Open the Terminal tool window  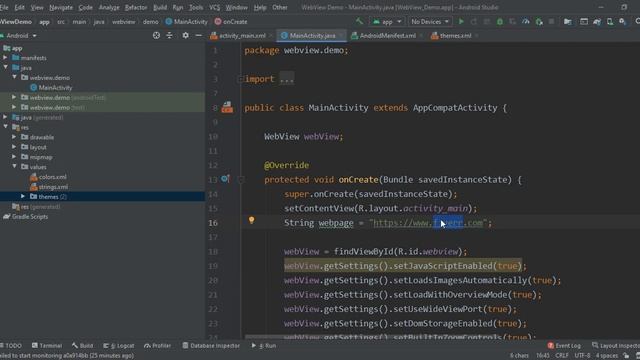(x=47, y=345)
